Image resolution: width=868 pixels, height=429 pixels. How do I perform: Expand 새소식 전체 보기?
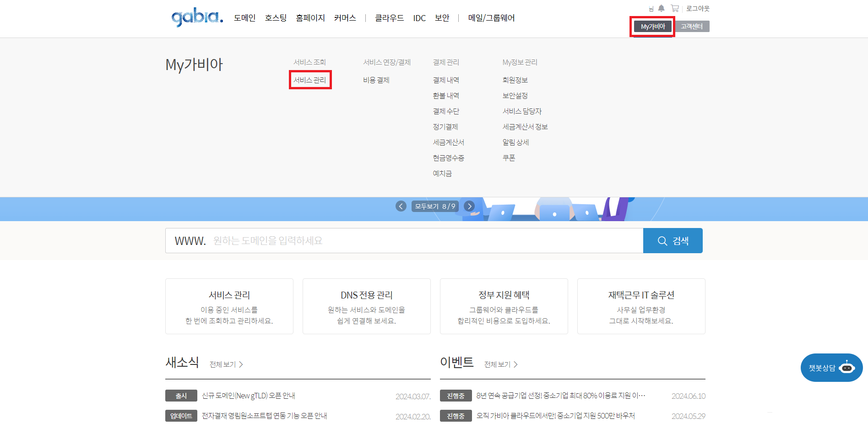pyautogui.click(x=226, y=364)
